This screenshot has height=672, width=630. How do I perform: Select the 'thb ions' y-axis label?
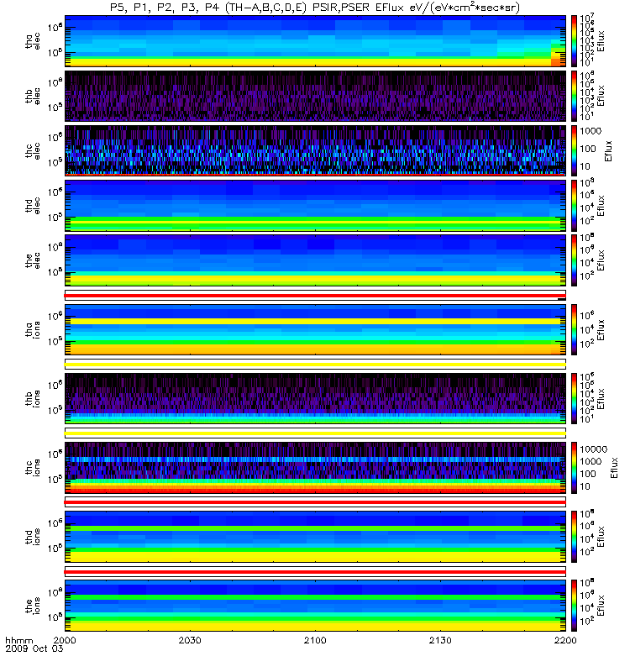click(x=33, y=399)
